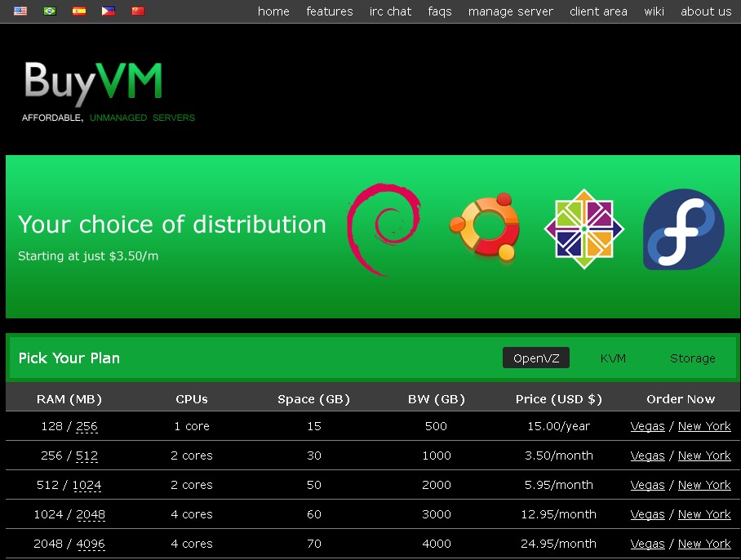This screenshot has height=560, width=741.
Task: Select the Debian distribution logo
Action: pos(384,229)
